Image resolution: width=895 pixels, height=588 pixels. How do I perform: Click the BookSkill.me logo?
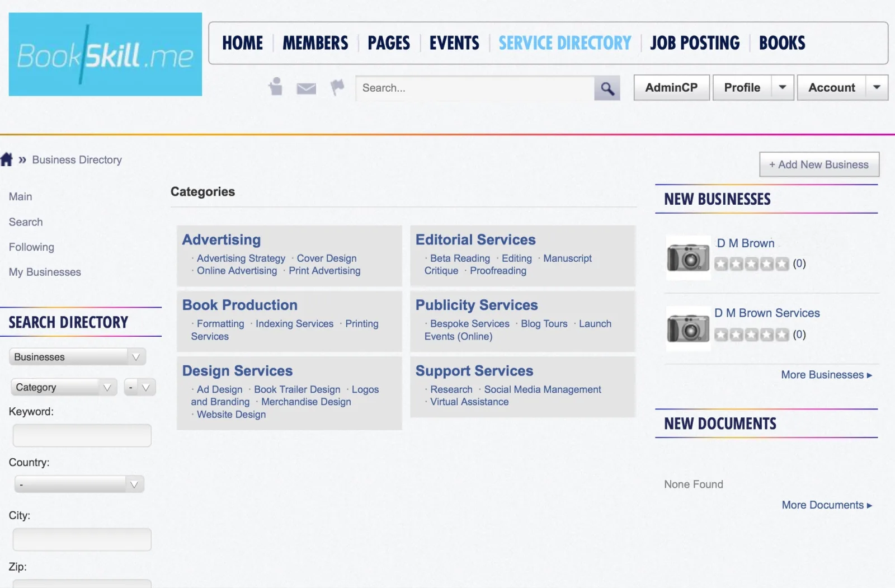(x=105, y=54)
